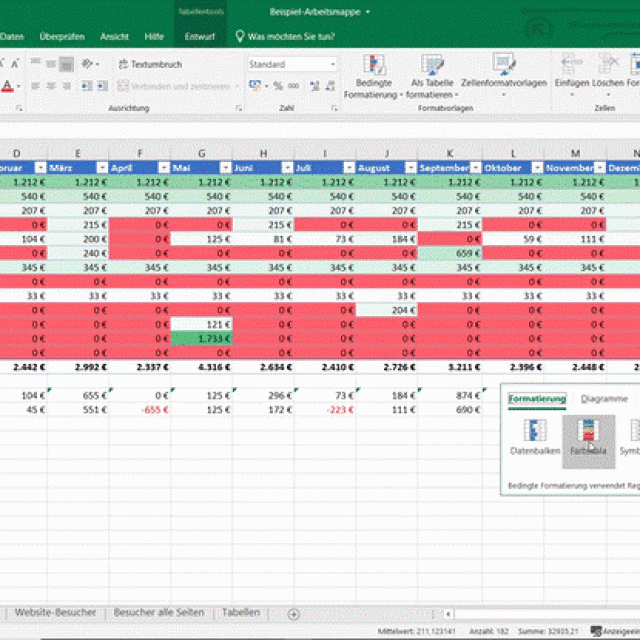
Task: Select the total cell 4.316 €
Action: coord(202,367)
